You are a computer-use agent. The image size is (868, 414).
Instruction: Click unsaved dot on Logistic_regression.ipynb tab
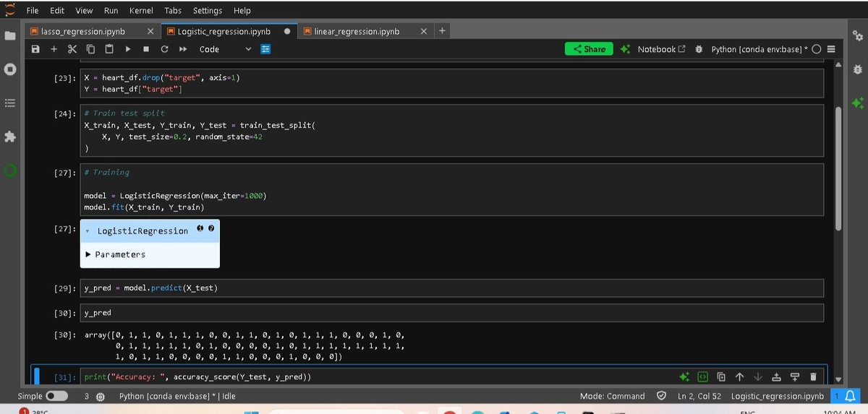pyautogui.click(x=287, y=31)
